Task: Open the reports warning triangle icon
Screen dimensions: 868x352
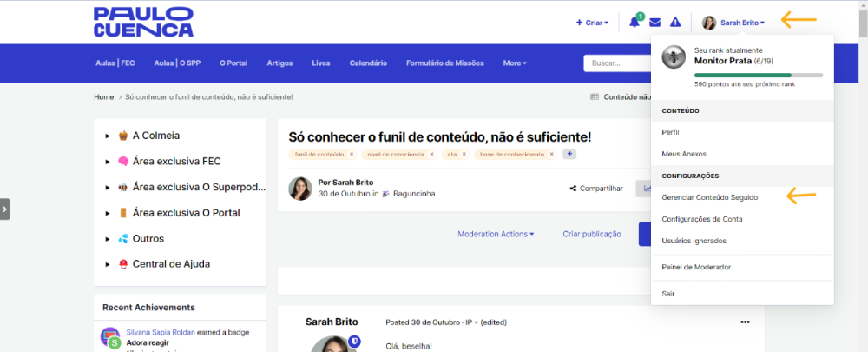Action: pos(675,23)
